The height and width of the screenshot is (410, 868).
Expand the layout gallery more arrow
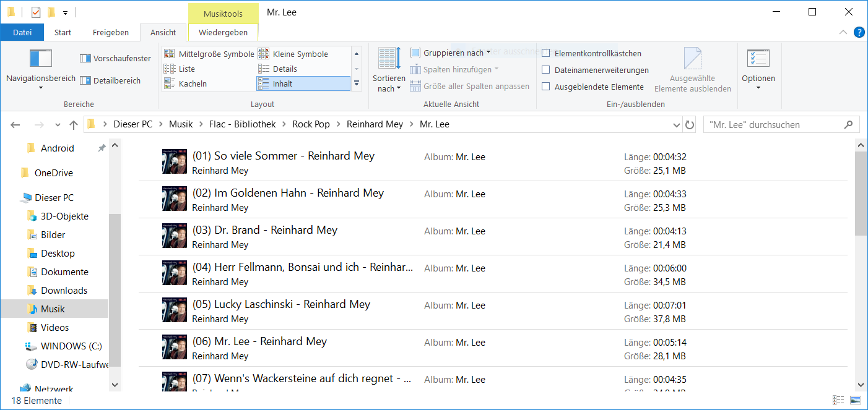pos(357,83)
